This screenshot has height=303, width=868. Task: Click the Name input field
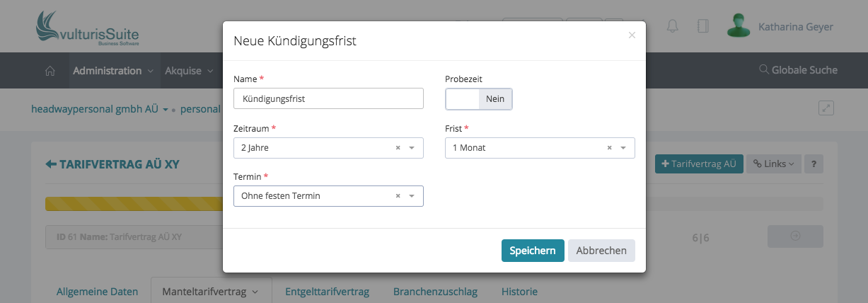point(328,98)
